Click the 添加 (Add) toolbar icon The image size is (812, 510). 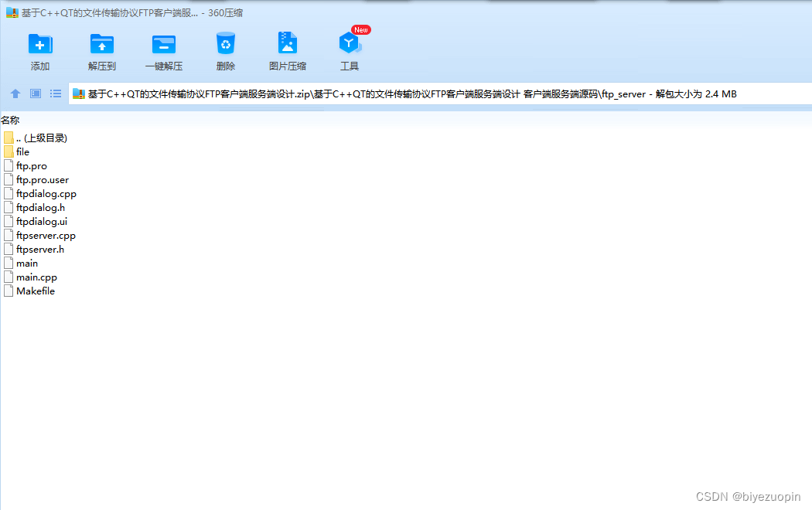(39, 46)
